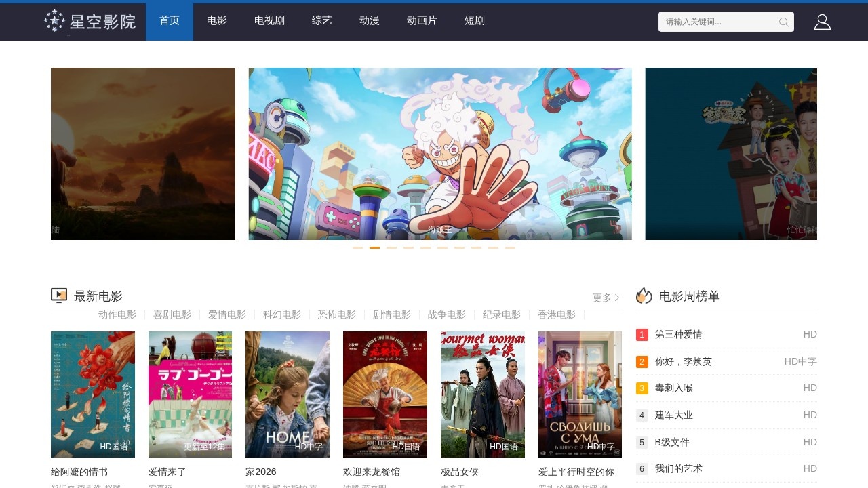Click the rank 3 badge for 毒刺入喉
Screen dimensions: 868x488
point(642,388)
